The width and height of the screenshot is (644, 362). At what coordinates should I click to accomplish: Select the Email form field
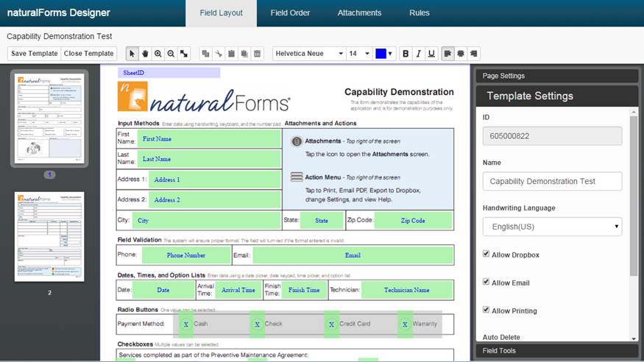click(353, 255)
